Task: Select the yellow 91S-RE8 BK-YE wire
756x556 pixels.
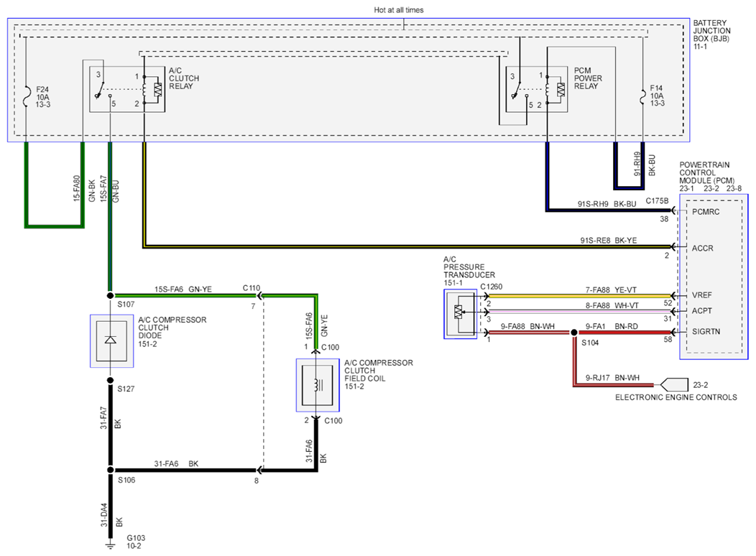Action: (x=407, y=246)
